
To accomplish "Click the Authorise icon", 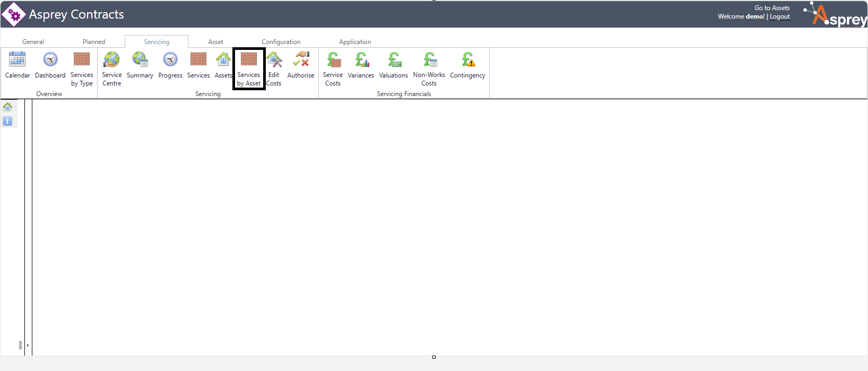I will (x=301, y=59).
